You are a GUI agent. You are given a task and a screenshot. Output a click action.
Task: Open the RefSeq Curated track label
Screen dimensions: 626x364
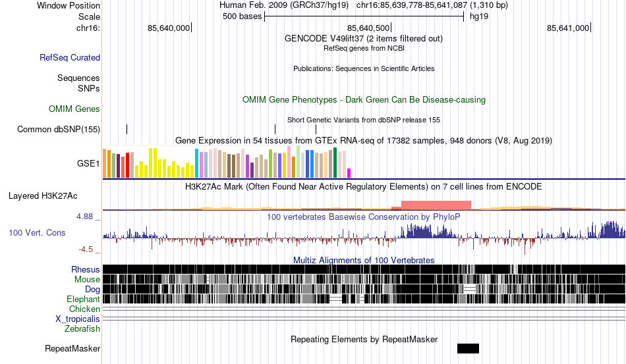[69, 57]
